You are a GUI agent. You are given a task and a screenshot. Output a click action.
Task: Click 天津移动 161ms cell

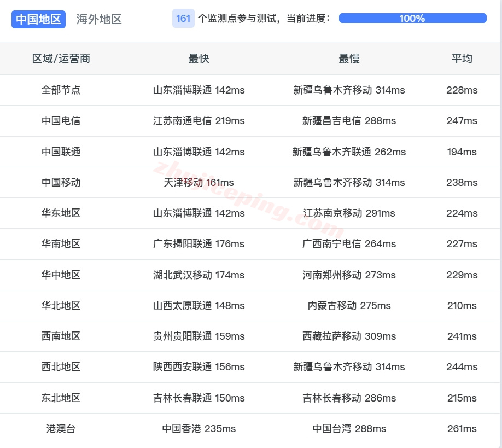(199, 183)
